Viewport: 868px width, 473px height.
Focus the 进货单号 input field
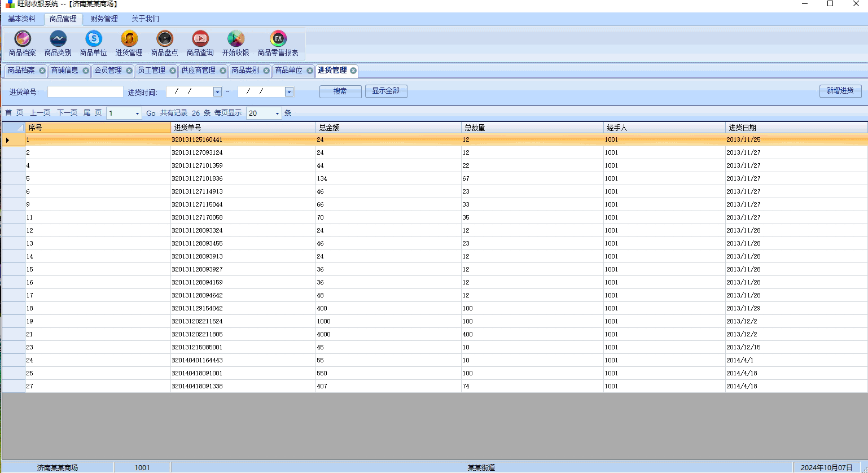point(85,91)
